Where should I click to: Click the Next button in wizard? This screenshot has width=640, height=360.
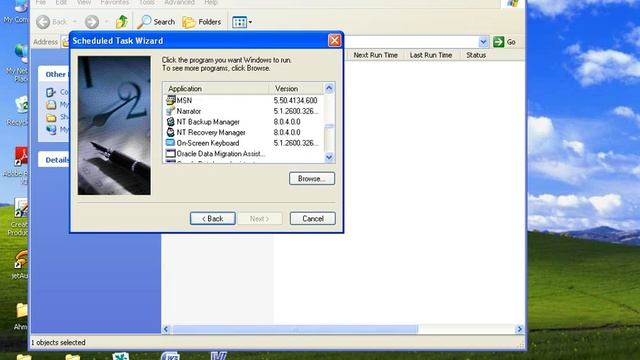(x=260, y=219)
